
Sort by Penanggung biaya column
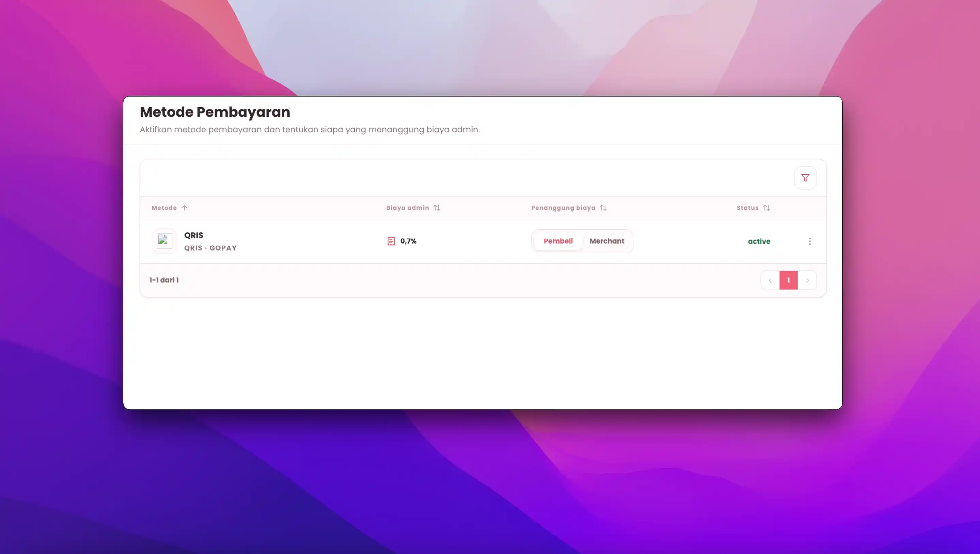603,208
